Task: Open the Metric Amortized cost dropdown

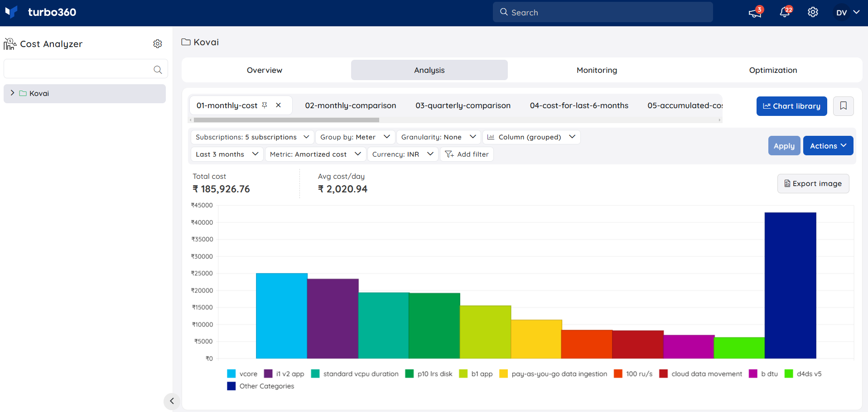Action: (x=315, y=154)
